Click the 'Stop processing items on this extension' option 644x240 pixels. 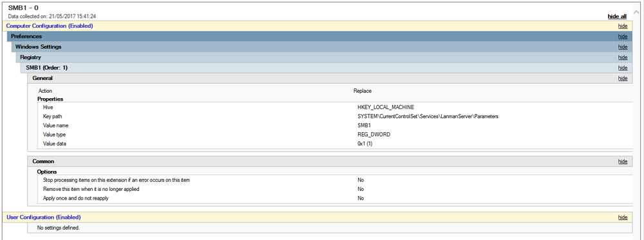tap(116, 180)
